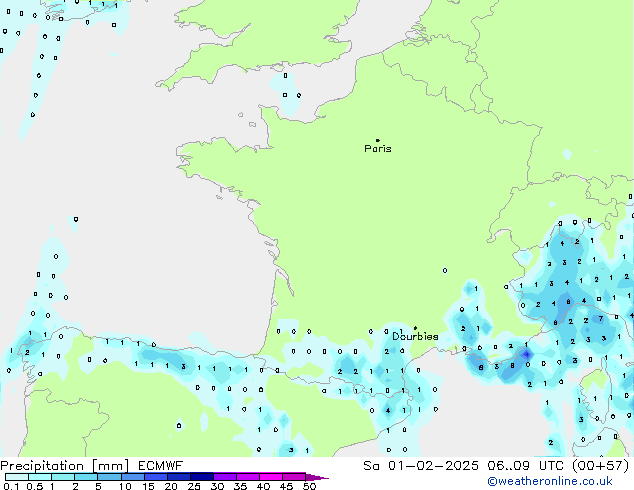This screenshot has height=490, width=634.
Task: Click the legend value '25'
Action: tap(194, 486)
